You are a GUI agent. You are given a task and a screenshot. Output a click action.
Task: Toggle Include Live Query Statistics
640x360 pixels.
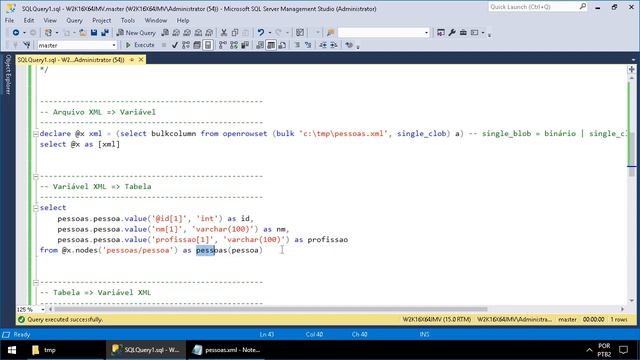point(233,45)
